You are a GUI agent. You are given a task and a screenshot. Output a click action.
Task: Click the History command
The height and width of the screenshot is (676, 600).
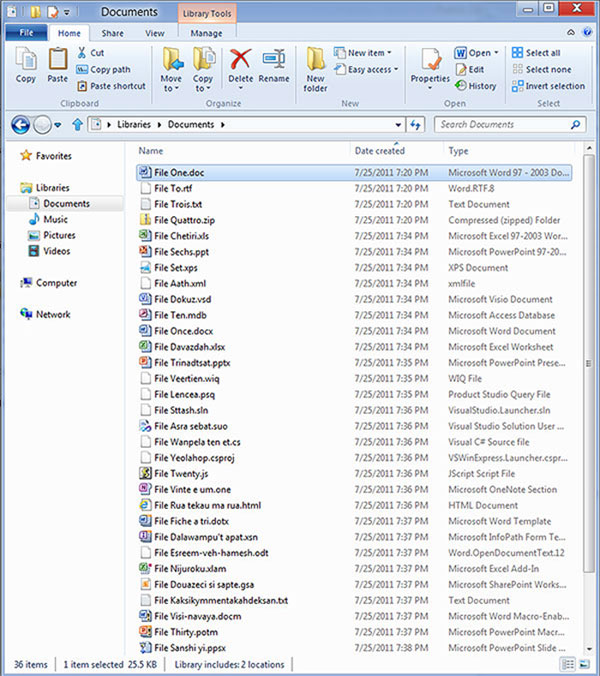coord(475,86)
